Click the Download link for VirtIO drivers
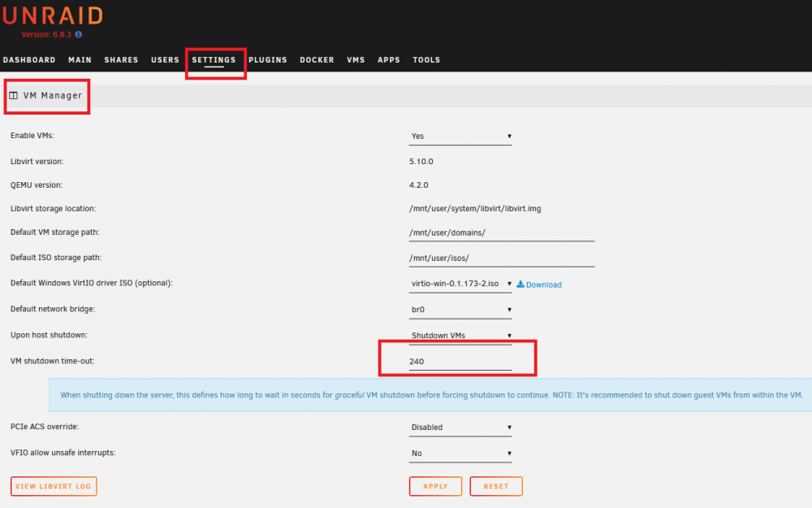The height and width of the screenshot is (508, 812). [544, 284]
